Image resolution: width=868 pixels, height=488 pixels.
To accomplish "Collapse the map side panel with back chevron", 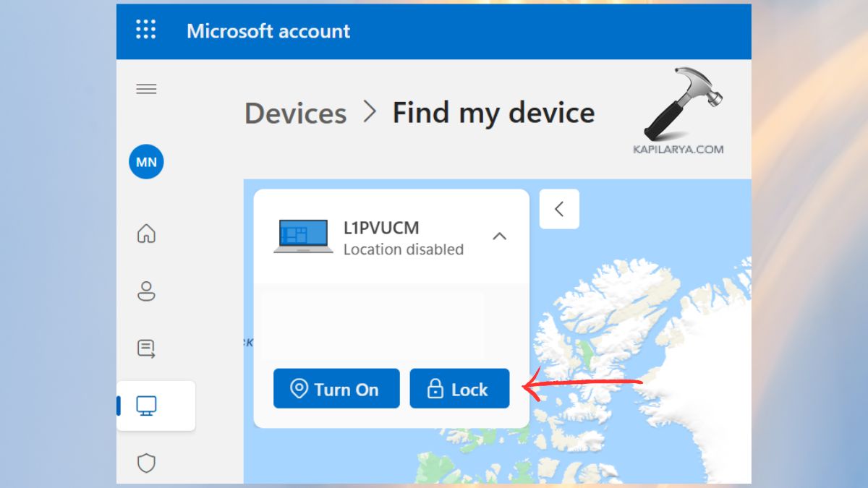I will coord(558,209).
